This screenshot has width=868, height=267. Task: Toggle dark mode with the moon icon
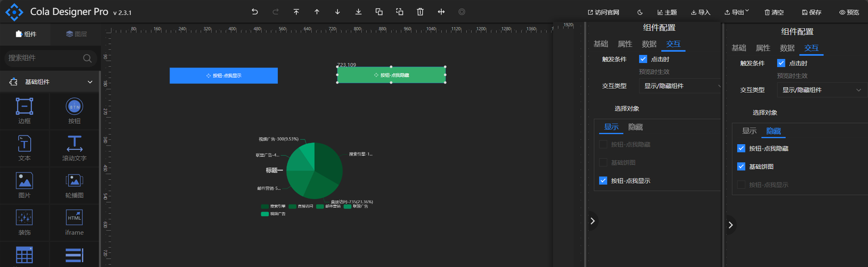coord(640,13)
